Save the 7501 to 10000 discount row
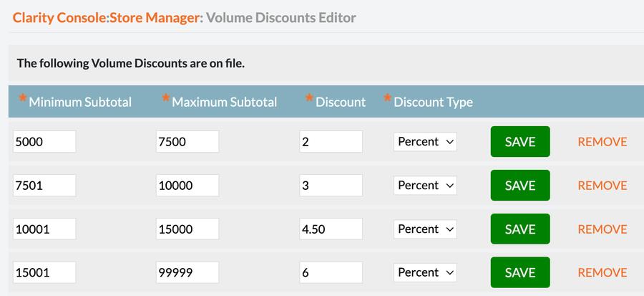 [520, 186]
